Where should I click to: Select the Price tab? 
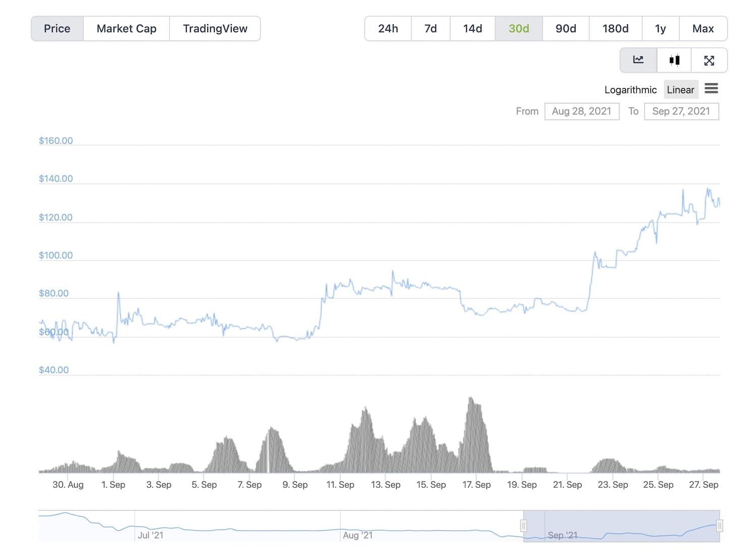[x=57, y=28]
